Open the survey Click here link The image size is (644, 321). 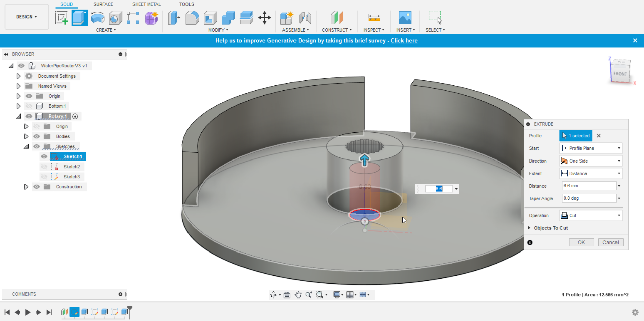point(404,41)
